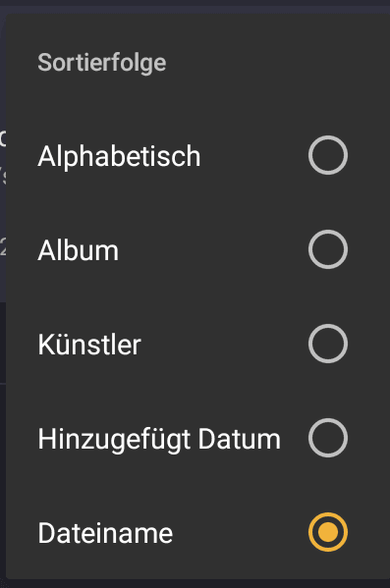Choose the Album text label
Viewport: 390px width, 588px height.
click(x=78, y=250)
